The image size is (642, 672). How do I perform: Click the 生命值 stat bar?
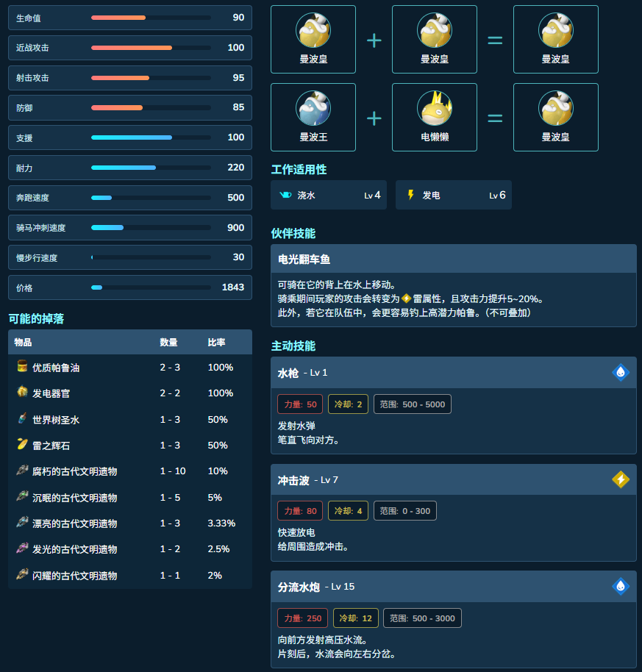pos(151,18)
